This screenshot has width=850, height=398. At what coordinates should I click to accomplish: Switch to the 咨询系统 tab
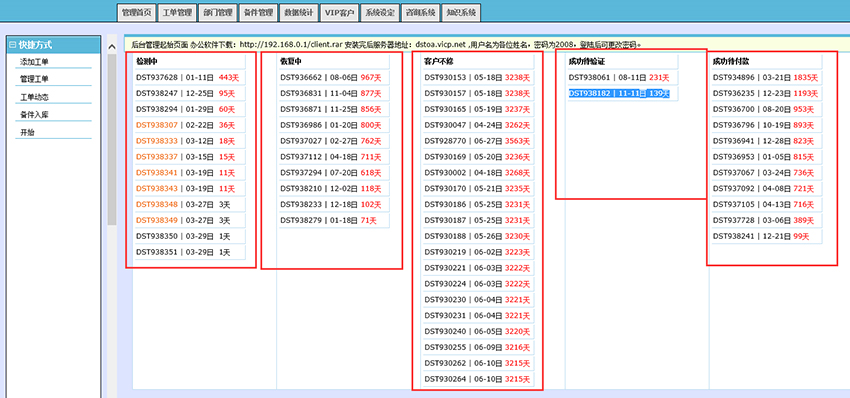420,13
